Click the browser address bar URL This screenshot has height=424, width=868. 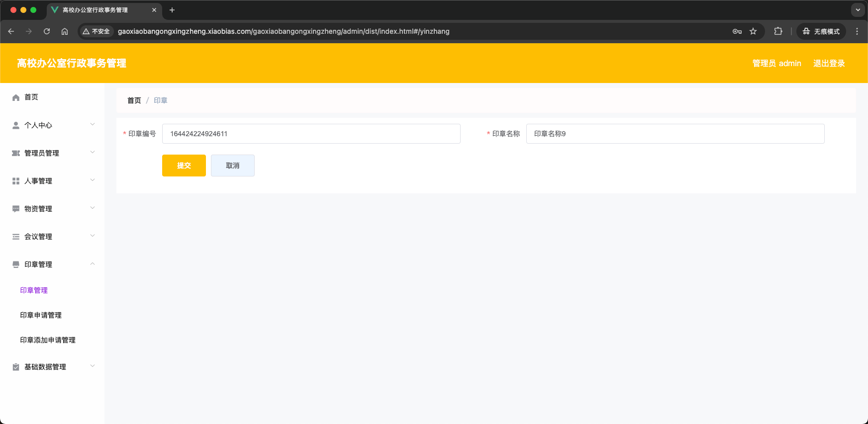284,31
